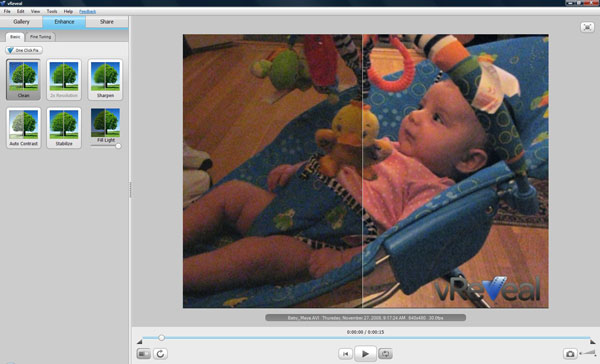Toggle full screen preview icon
The image size is (600, 364).
[x=587, y=27]
